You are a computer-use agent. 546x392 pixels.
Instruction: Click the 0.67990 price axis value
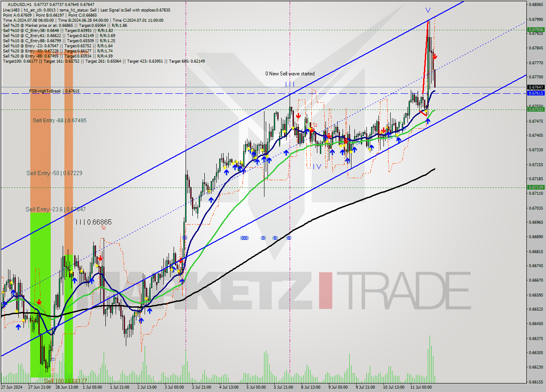click(536, 19)
